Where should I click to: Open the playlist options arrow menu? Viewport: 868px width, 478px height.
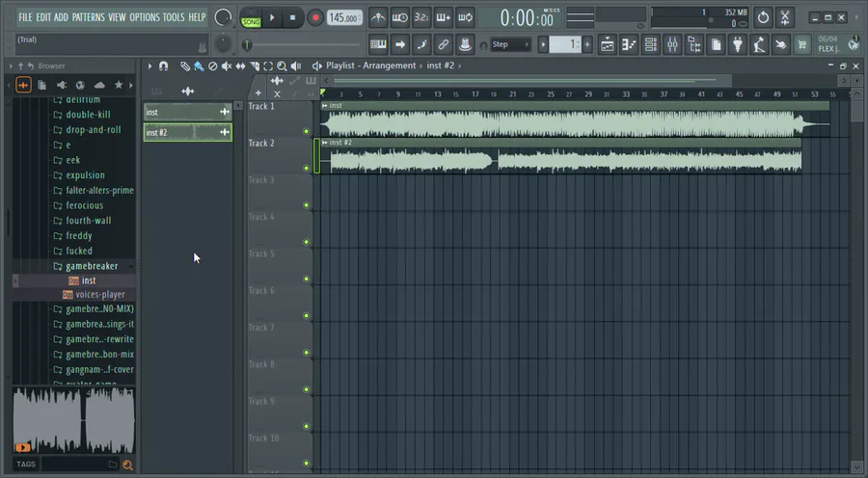pyautogui.click(x=149, y=66)
